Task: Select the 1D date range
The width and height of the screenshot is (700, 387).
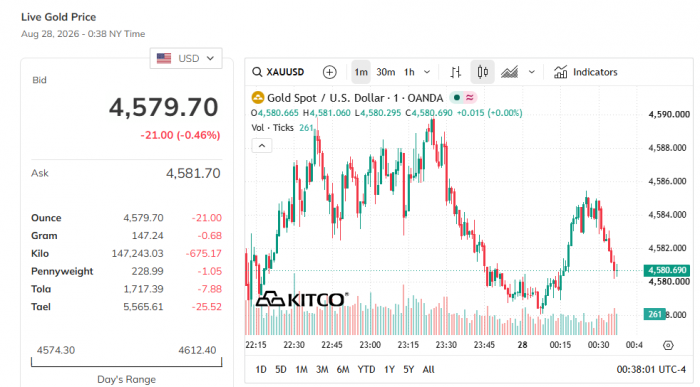Action: coord(261,370)
